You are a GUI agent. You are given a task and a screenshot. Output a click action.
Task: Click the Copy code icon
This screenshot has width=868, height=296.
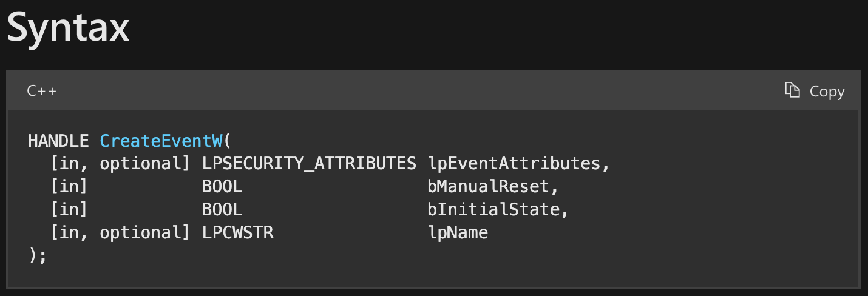[x=792, y=90]
